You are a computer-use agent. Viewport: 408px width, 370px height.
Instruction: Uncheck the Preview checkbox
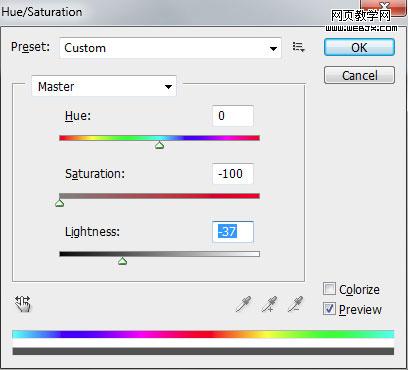tap(329, 309)
